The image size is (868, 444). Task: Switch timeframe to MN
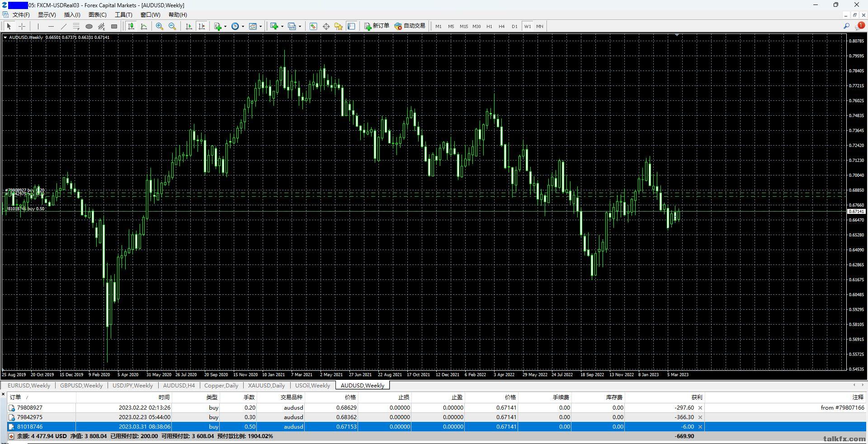pyautogui.click(x=540, y=26)
